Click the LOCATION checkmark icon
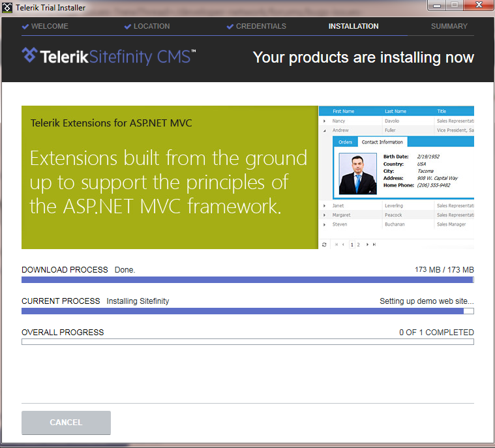Screen dimensions: 495x448 tap(128, 27)
